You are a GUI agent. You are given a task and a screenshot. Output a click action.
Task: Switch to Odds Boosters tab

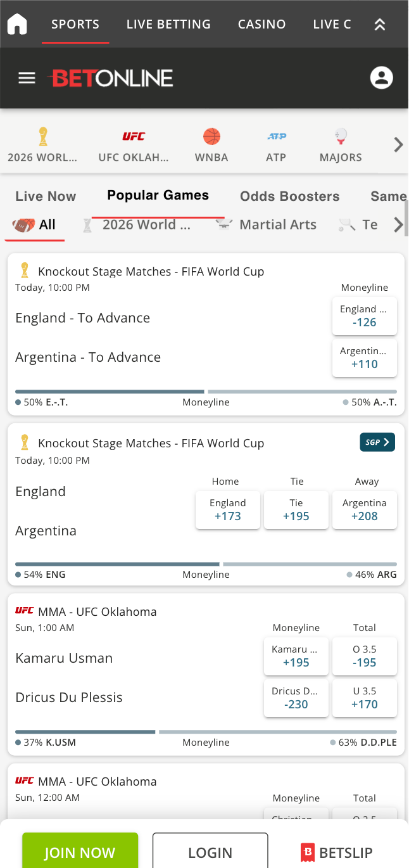(x=290, y=196)
